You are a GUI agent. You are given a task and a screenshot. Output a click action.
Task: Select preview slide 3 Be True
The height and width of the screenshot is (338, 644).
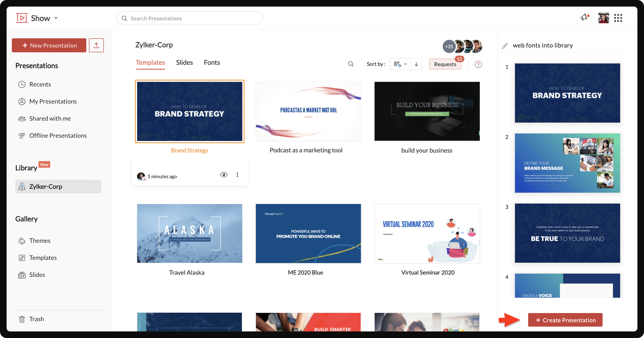(x=567, y=233)
